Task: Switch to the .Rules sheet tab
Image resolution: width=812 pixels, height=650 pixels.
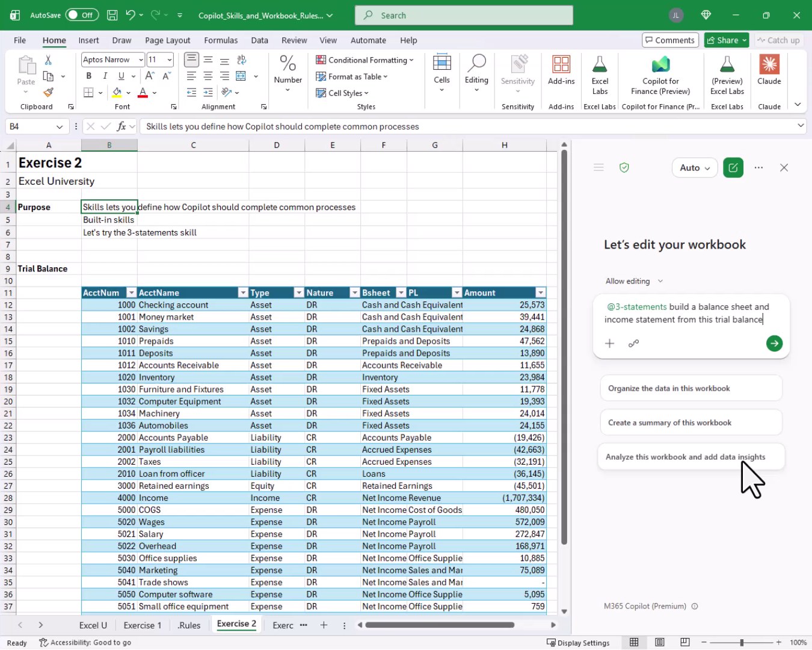Action: (189, 625)
